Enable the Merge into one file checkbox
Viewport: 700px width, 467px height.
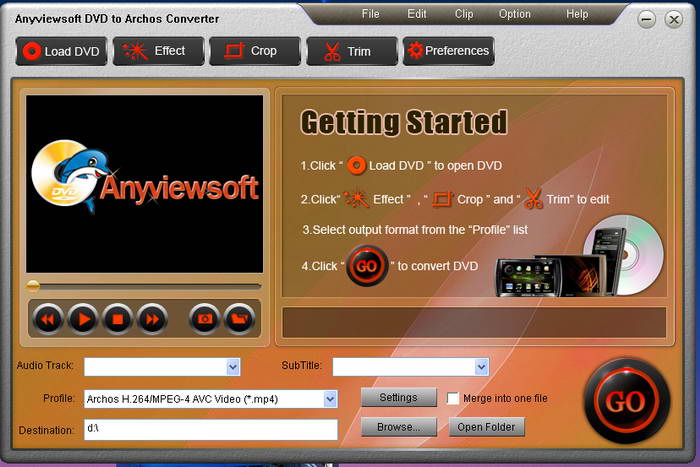[x=453, y=398]
